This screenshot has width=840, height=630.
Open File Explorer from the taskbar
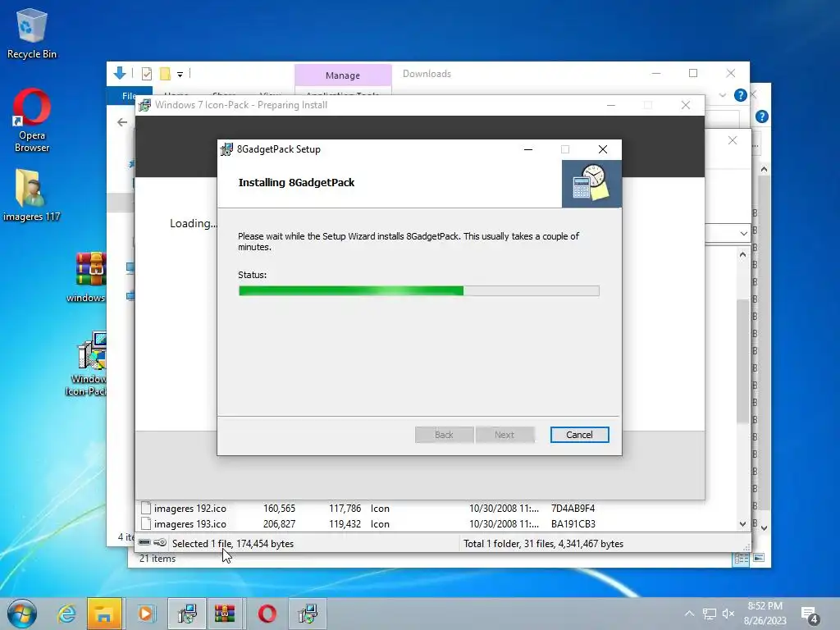pos(104,614)
